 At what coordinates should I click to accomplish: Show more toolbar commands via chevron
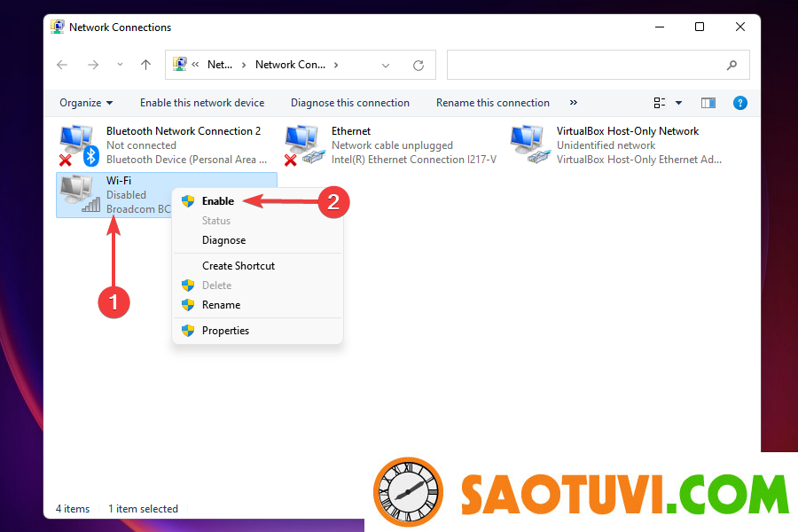point(574,103)
